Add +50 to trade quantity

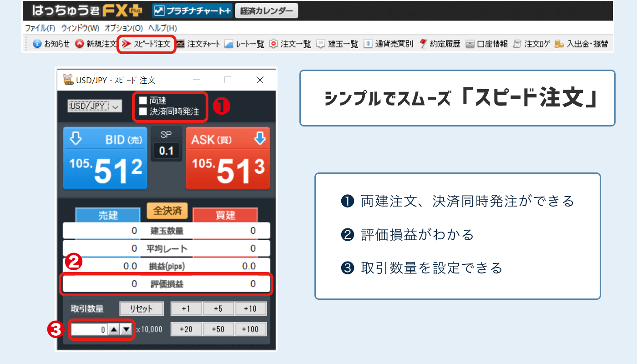tap(218, 329)
